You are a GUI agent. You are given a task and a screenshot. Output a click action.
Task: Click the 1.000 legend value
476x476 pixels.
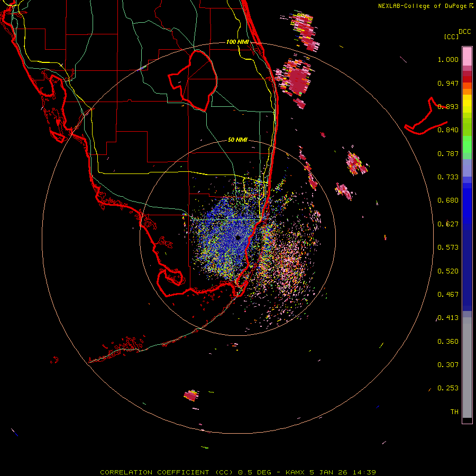click(448, 59)
